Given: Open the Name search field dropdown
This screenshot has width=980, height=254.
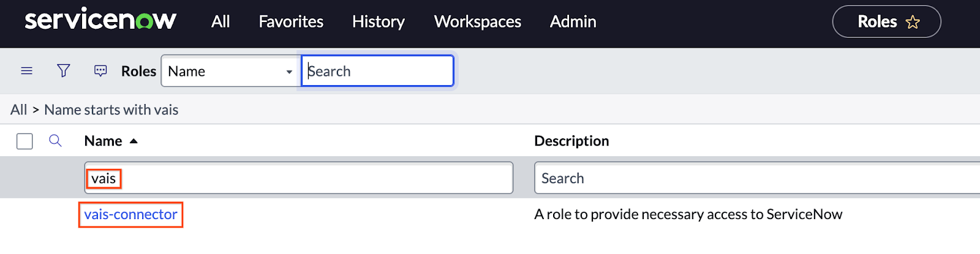Looking at the screenshot, I should point(230,71).
